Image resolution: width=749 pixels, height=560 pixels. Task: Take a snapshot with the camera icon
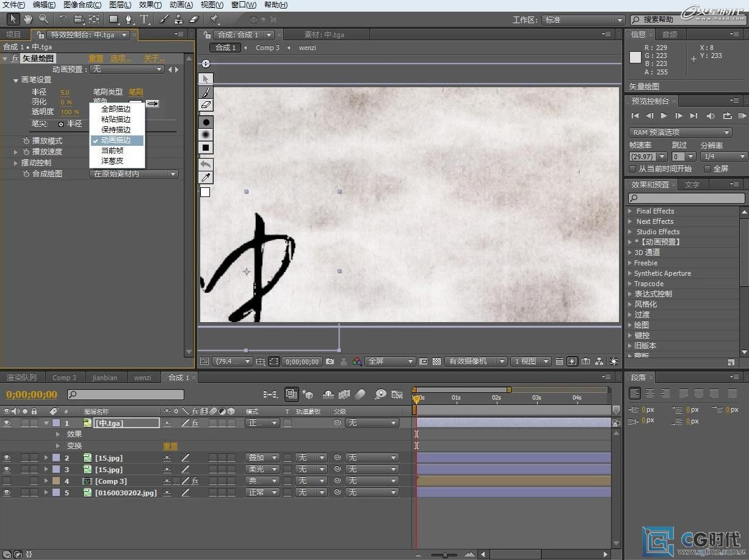pyautogui.click(x=330, y=361)
